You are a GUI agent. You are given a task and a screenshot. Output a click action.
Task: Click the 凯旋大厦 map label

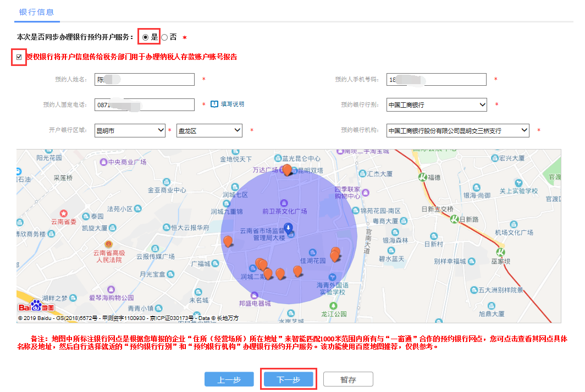pyautogui.click(x=95, y=228)
